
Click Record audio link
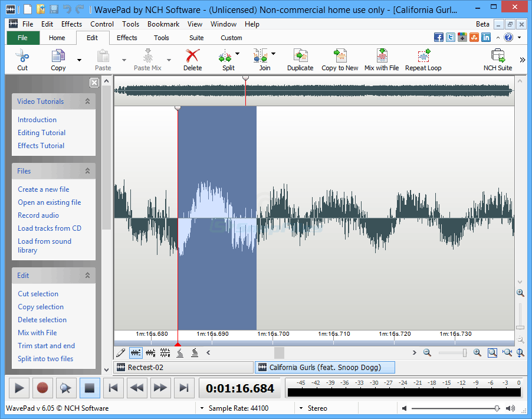coord(38,215)
